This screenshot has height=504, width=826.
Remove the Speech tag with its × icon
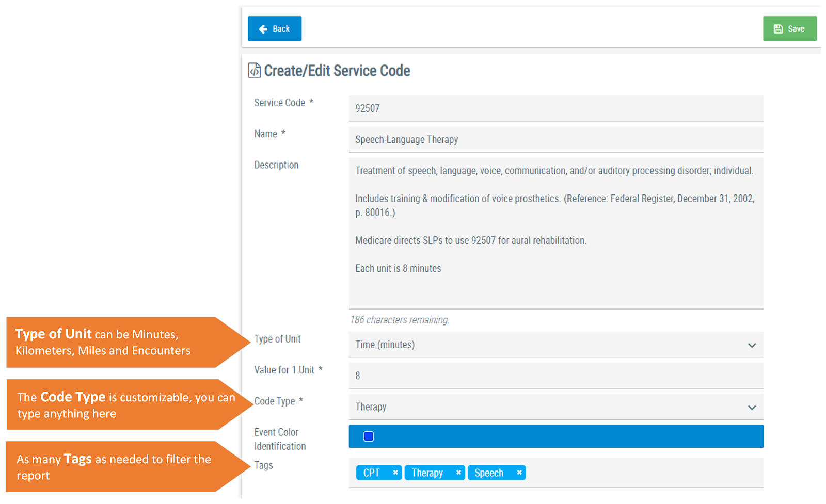(519, 472)
